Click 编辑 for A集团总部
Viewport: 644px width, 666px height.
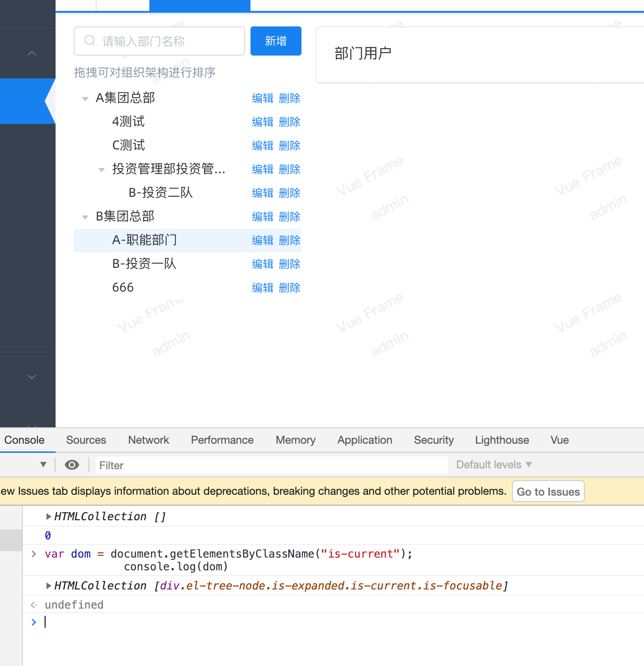point(263,98)
